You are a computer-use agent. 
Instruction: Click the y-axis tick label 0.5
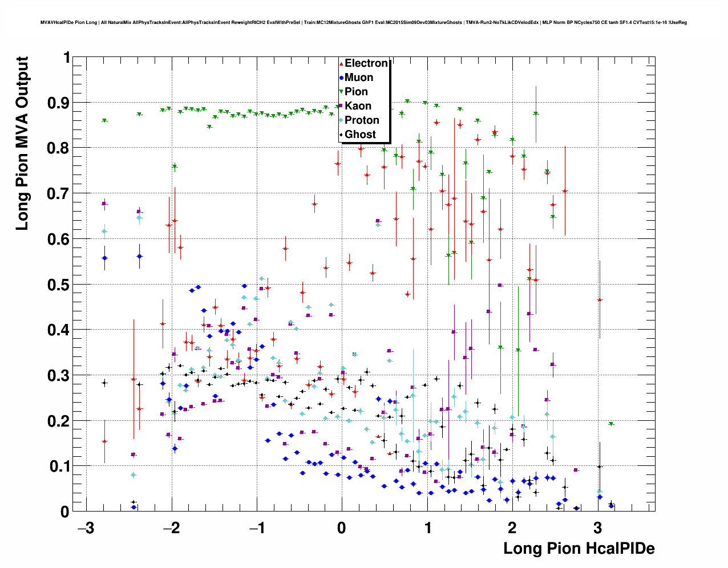point(59,285)
